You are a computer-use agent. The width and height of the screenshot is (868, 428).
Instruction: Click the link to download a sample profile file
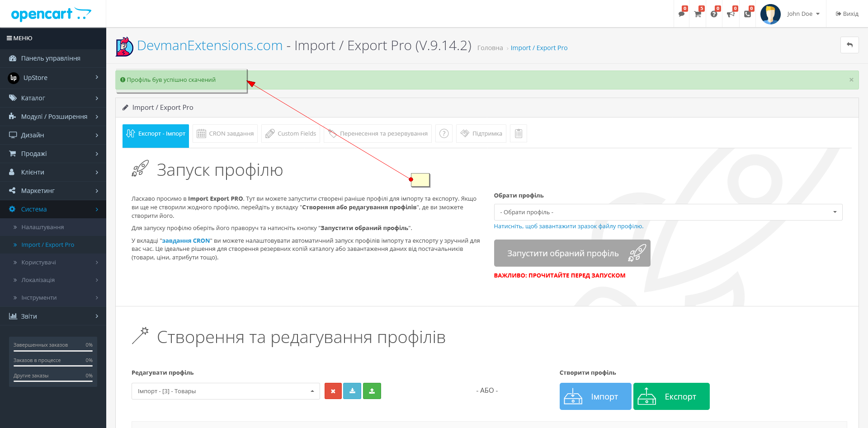(569, 226)
